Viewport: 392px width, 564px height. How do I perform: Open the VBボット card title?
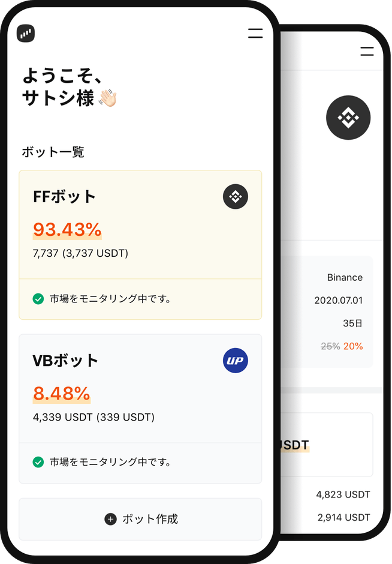point(66,361)
